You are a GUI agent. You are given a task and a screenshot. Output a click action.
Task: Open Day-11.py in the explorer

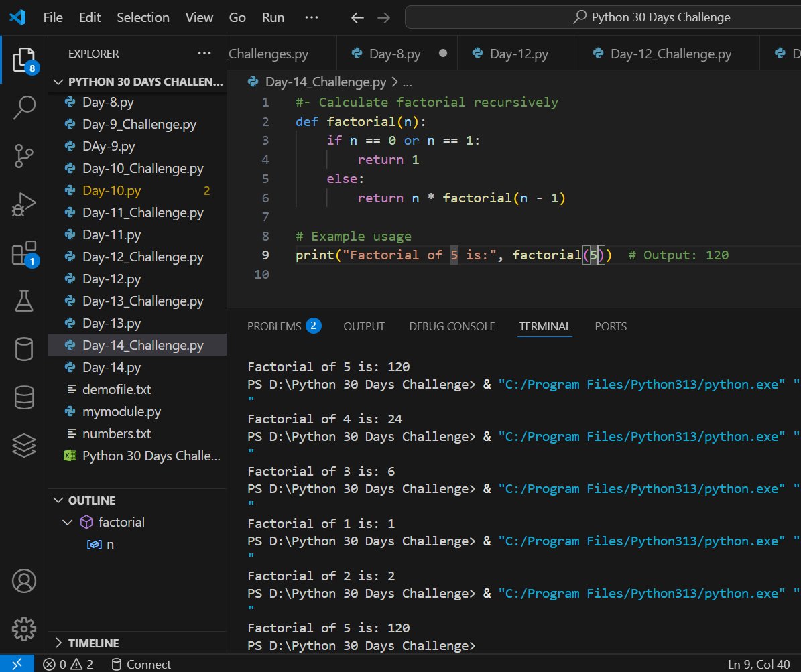(138, 235)
